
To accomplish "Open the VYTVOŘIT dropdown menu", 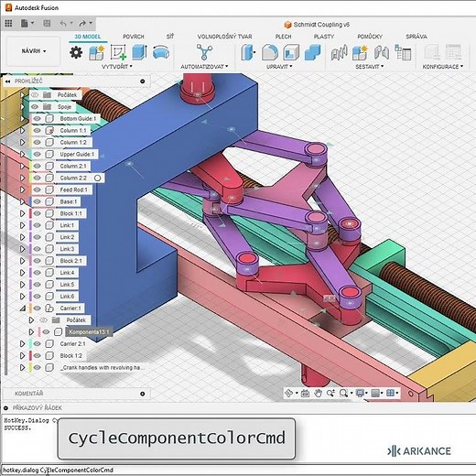I will [117, 66].
